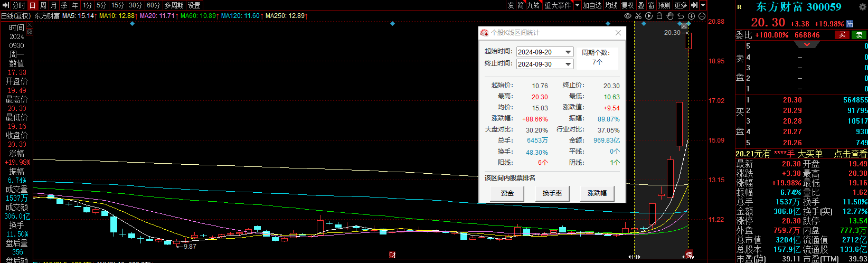Click the 窗 window button

[652, 5]
